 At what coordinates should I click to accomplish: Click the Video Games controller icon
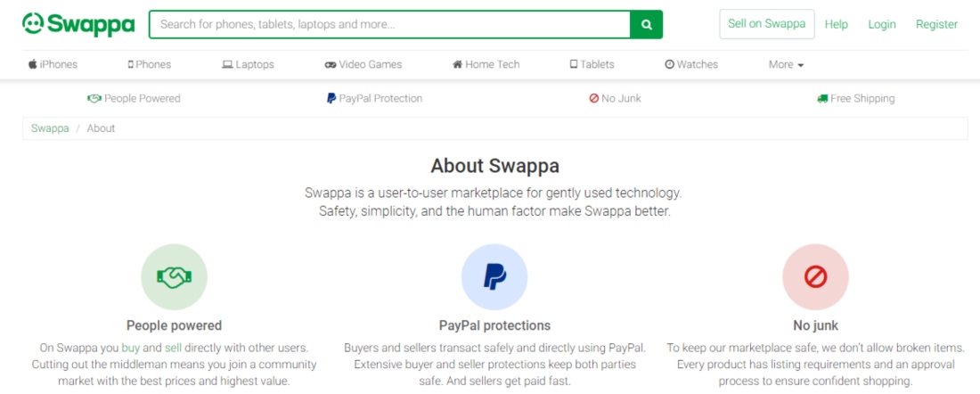point(331,64)
